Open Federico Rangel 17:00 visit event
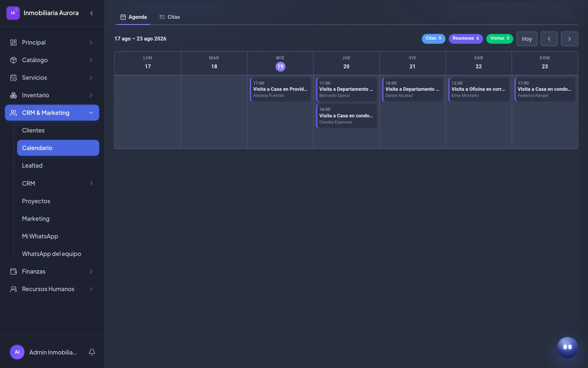 pyautogui.click(x=545, y=89)
